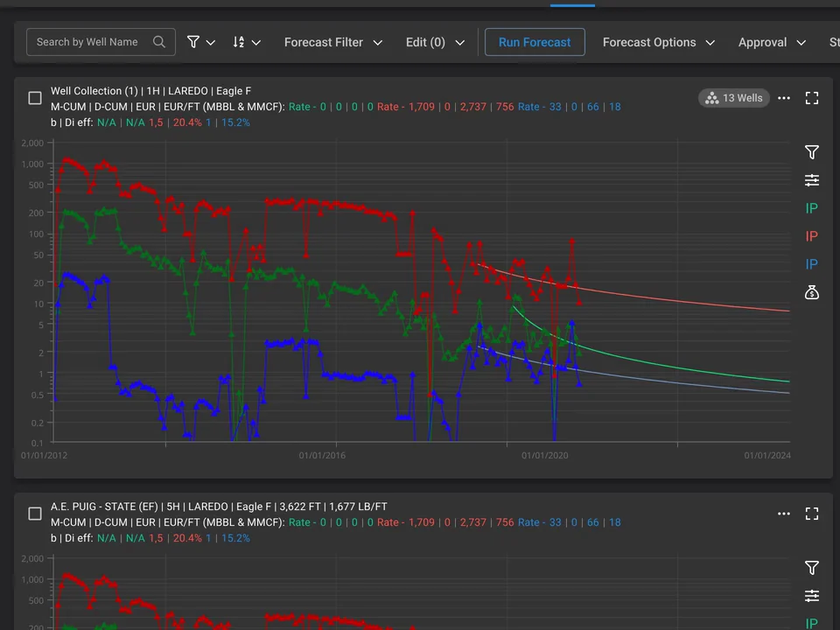Expand the Well Collection chart to fullscreen

point(812,98)
